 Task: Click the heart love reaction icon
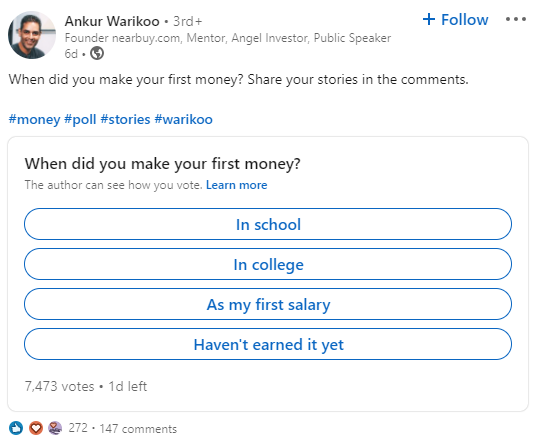pyautogui.click(x=36, y=428)
